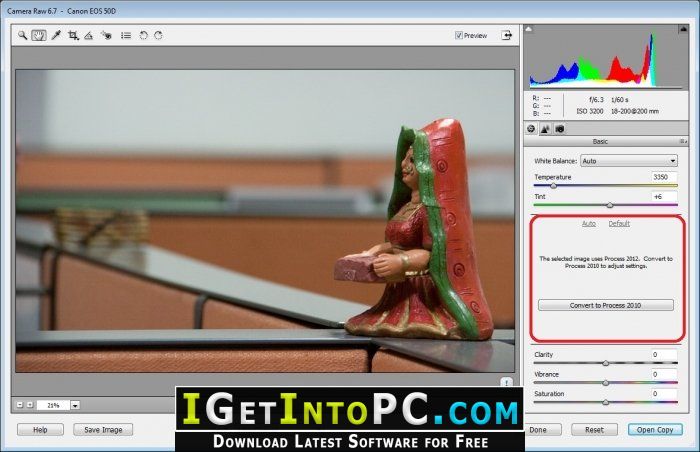Select the Zoom tool
The image size is (700, 452).
(x=22, y=35)
